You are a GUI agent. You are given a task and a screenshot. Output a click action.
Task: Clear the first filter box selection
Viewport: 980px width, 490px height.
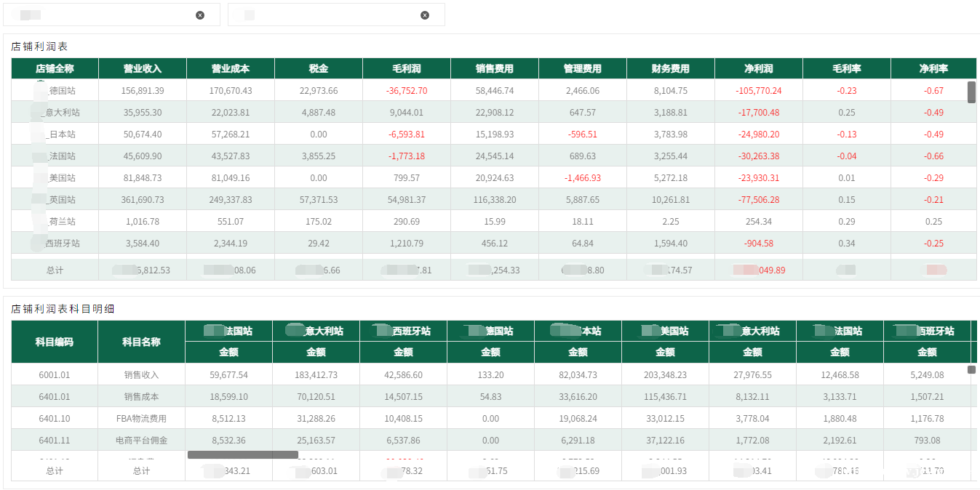click(x=200, y=15)
